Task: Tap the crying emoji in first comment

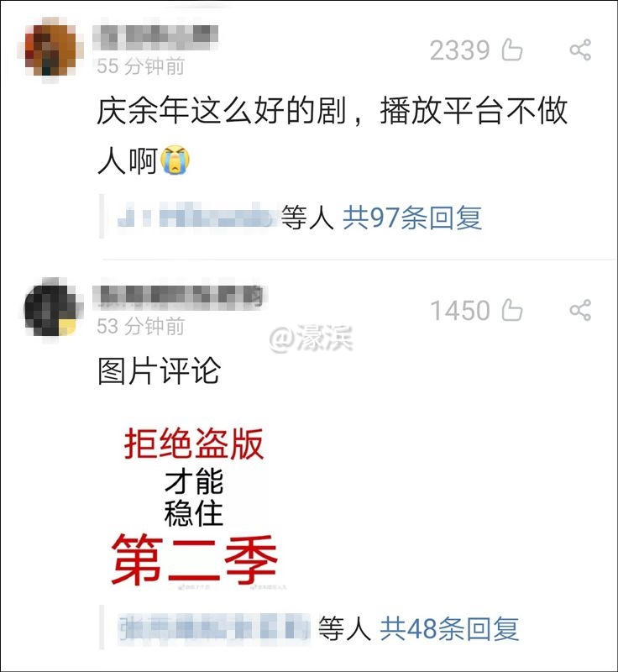Action: 175,160
